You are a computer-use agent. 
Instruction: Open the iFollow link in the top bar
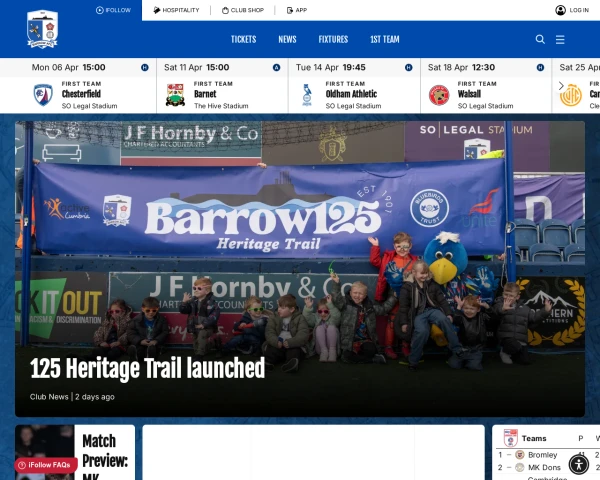(113, 10)
